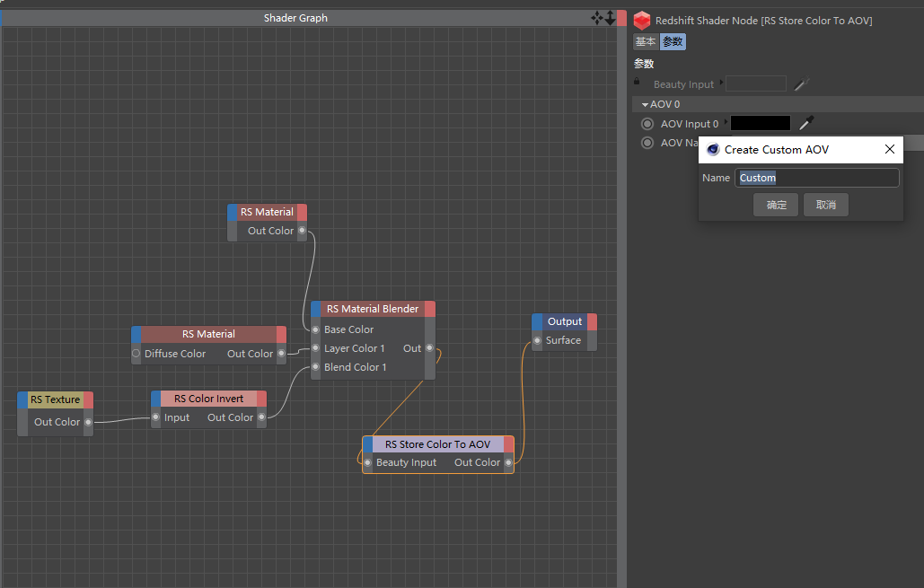Screen dimensions: 924x588
Task: Click the 参数 section heading
Action: pos(644,64)
